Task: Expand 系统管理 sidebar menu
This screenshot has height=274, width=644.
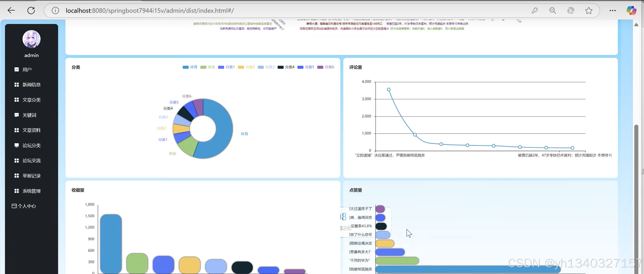Action: (31, 191)
